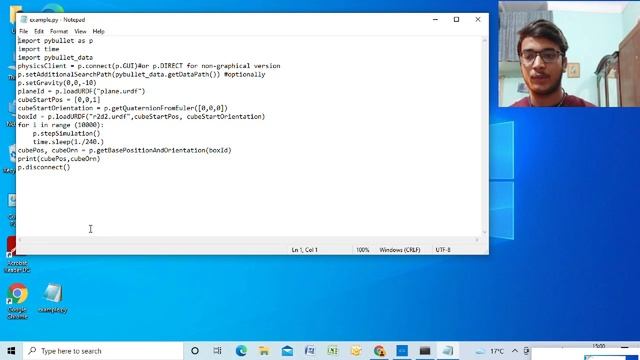Minimize the Notepad window

(436, 19)
